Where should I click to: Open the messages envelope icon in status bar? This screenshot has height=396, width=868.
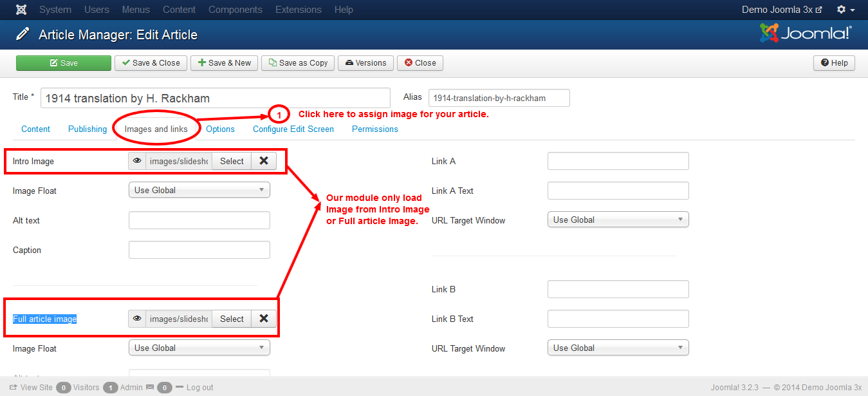150,388
